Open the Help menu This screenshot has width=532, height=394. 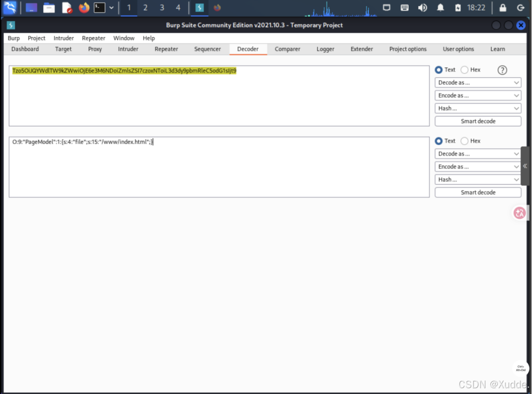149,38
